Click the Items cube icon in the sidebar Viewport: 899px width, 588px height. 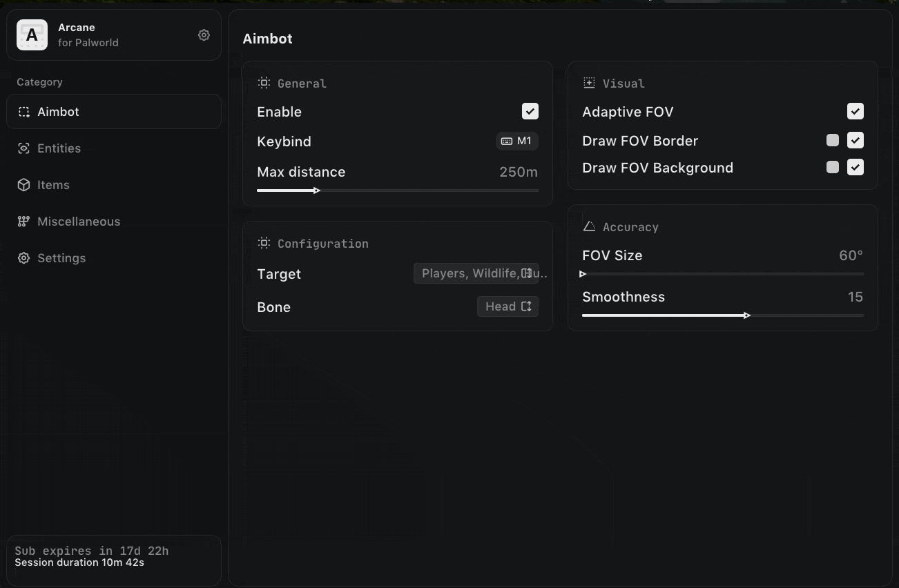(x=24, y=185)
